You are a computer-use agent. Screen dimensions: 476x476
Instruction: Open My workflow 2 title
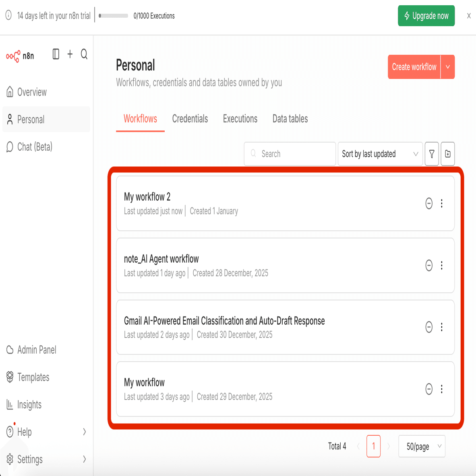(147, 197)
